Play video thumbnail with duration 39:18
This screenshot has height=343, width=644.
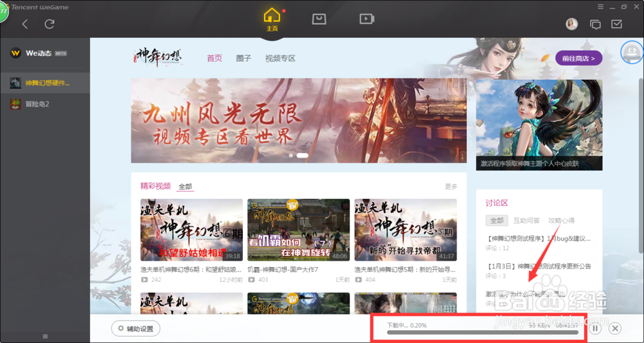point(191,230)
